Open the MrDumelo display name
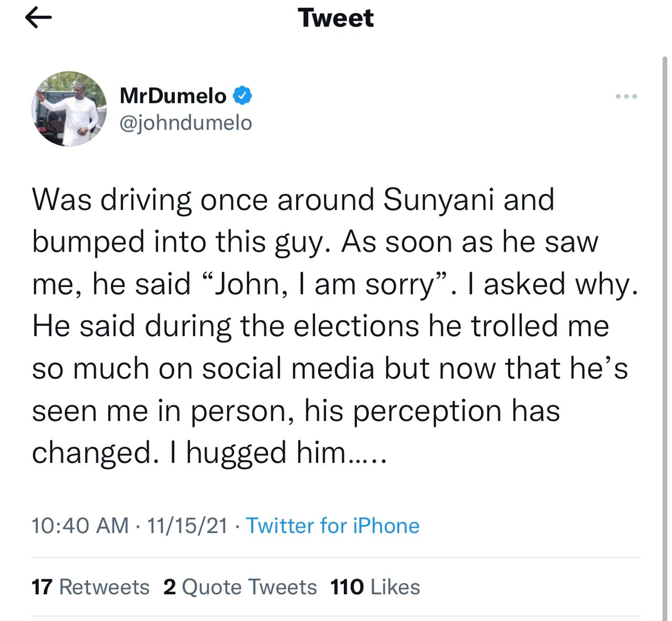672x621 pixels. 173,96
